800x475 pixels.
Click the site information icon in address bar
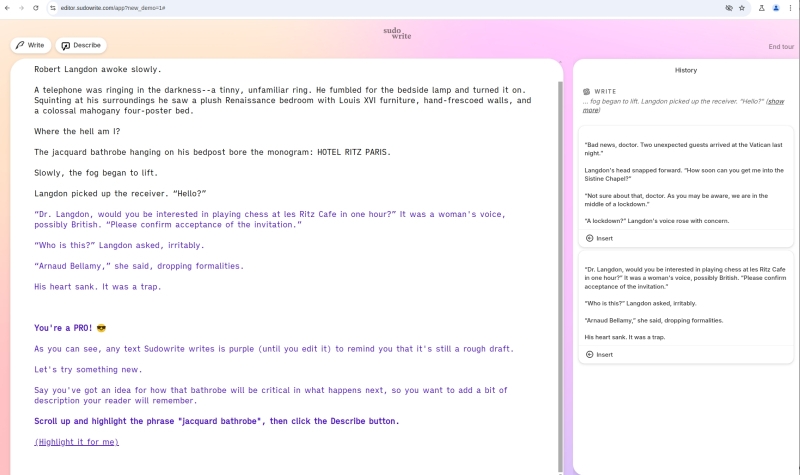tap(54, 7)
